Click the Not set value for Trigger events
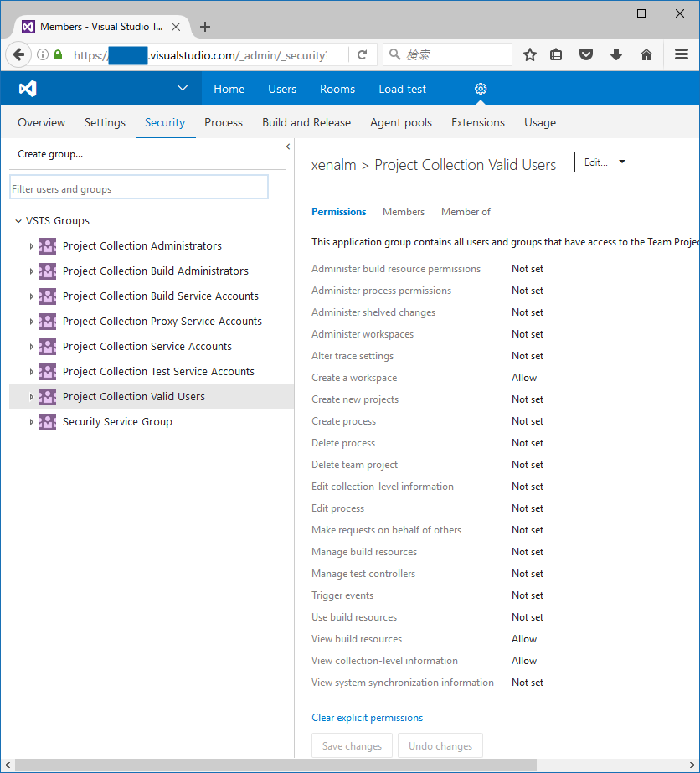 point(527,595)
